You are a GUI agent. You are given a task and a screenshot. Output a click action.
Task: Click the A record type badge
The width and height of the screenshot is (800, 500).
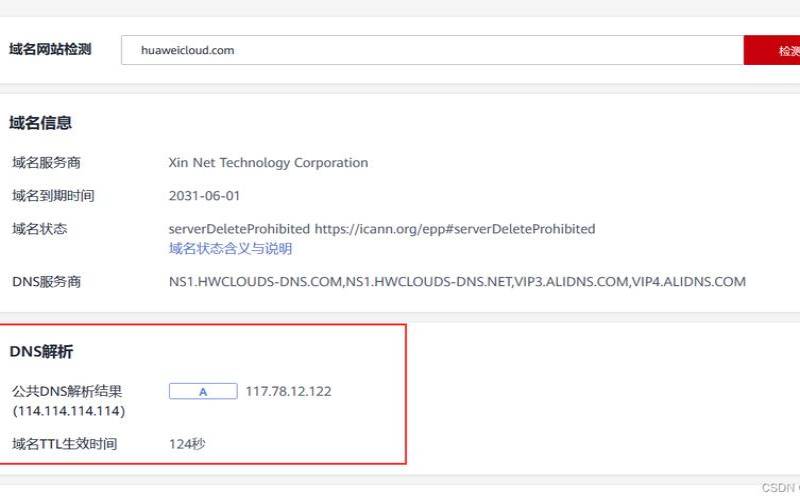203,392
